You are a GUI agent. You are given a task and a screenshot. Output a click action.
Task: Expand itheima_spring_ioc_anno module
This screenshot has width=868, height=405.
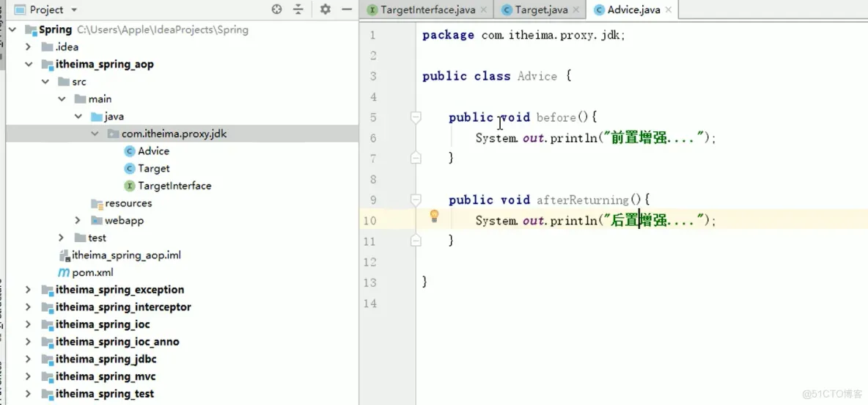click(29, 342)
